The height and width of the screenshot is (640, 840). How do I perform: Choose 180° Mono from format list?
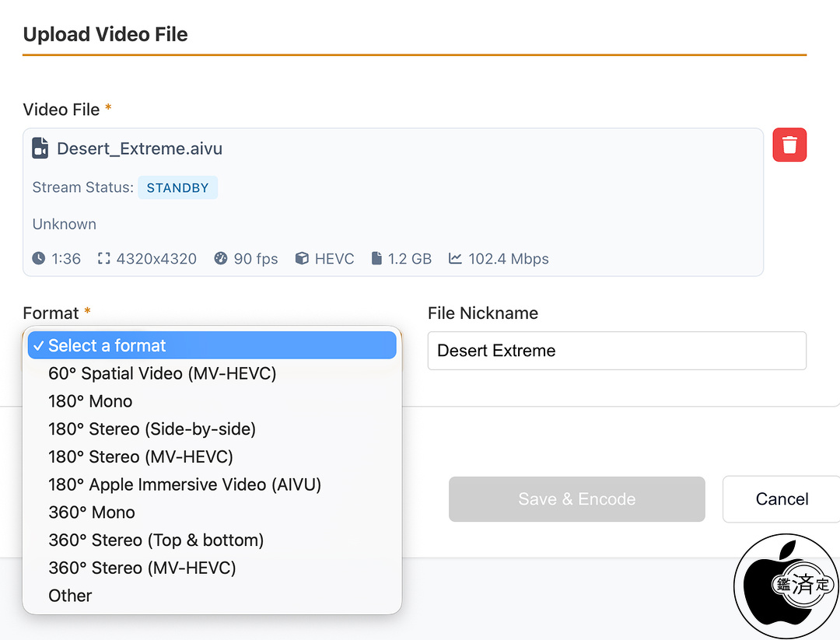[x=90, y=401]
